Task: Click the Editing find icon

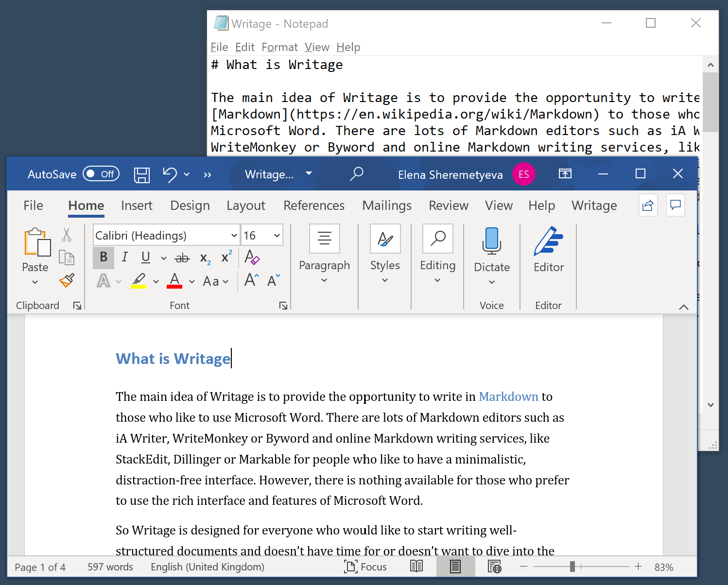Action: click(438, 239)
